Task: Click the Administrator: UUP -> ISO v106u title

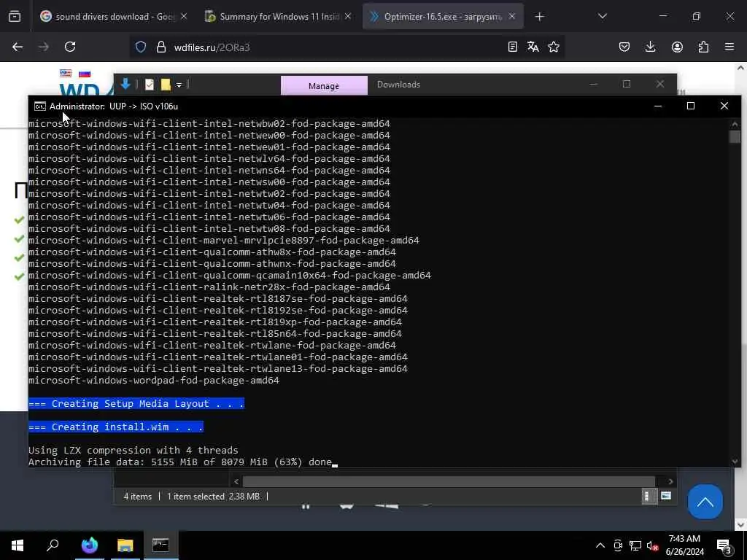Action: point(113,106)
